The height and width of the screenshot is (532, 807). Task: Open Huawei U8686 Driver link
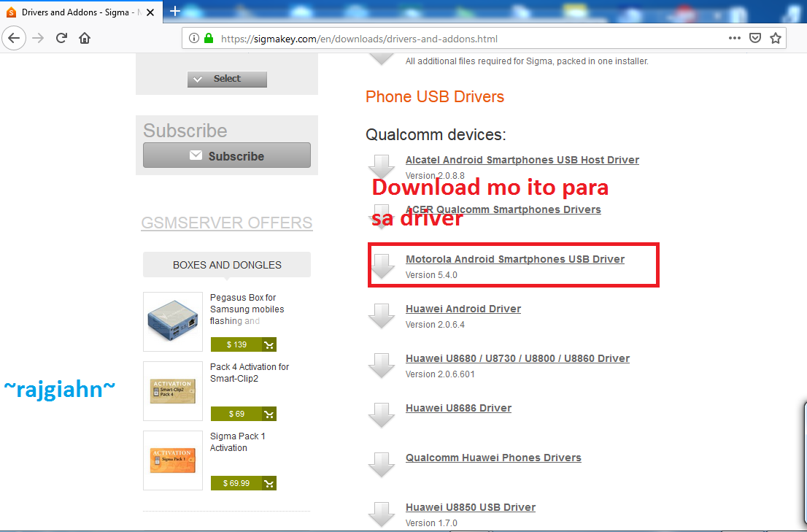pyautogui.click(x=458, y=408)
